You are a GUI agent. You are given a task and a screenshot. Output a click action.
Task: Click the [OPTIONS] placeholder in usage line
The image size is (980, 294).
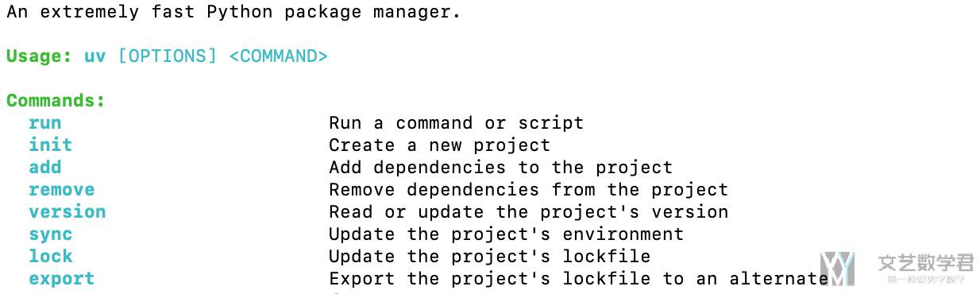coord(167,56)
